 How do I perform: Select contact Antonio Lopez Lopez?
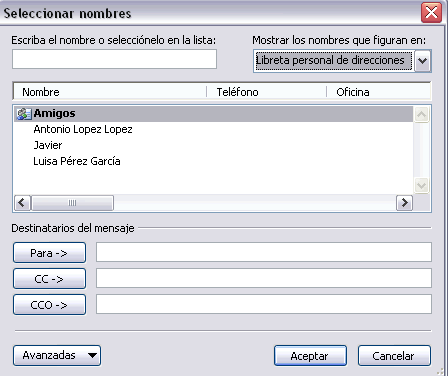coord(83,129)
